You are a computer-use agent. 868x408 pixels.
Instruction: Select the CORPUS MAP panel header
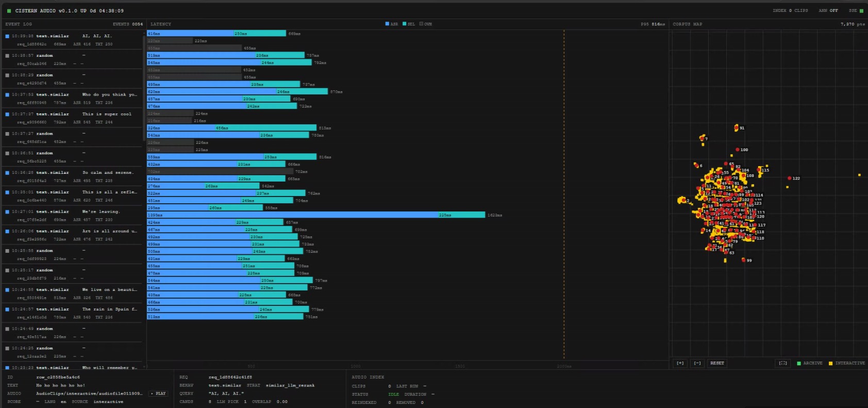click(687, 24)
